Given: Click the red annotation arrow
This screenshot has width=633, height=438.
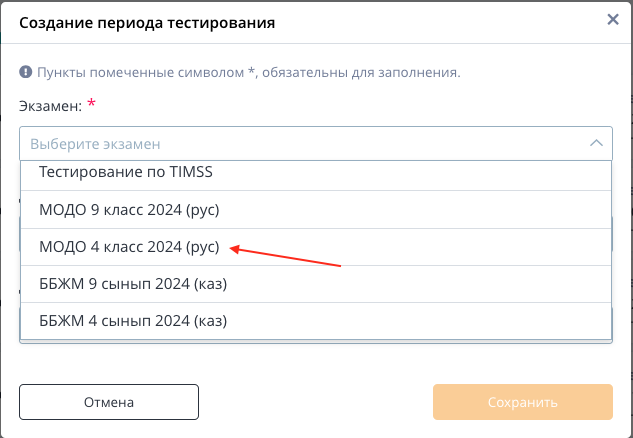Looking at the screenshot, I should point(285,256).
